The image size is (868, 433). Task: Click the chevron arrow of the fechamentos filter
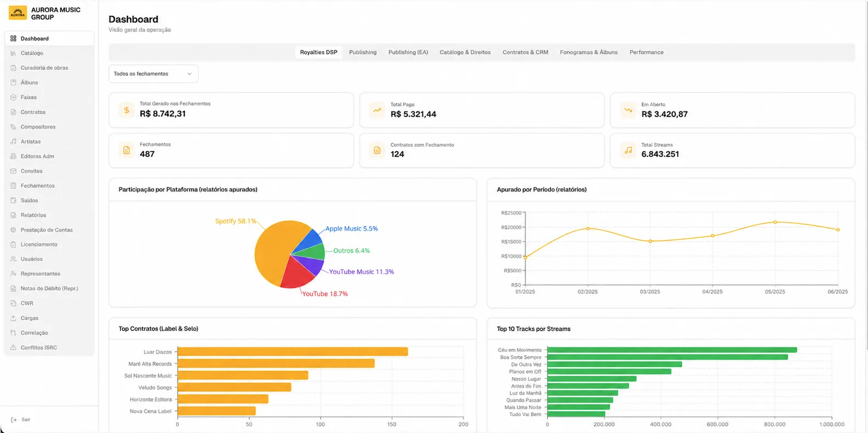tap(189, 74)
